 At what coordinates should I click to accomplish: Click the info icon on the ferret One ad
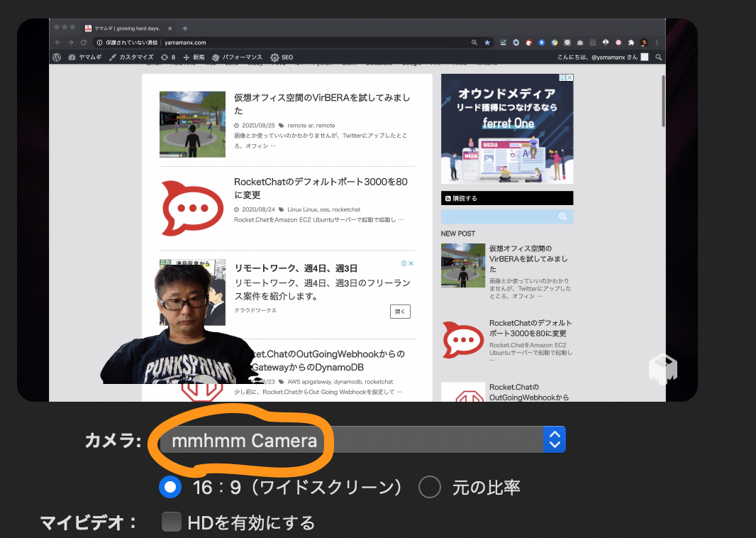(x=562, y=77)
